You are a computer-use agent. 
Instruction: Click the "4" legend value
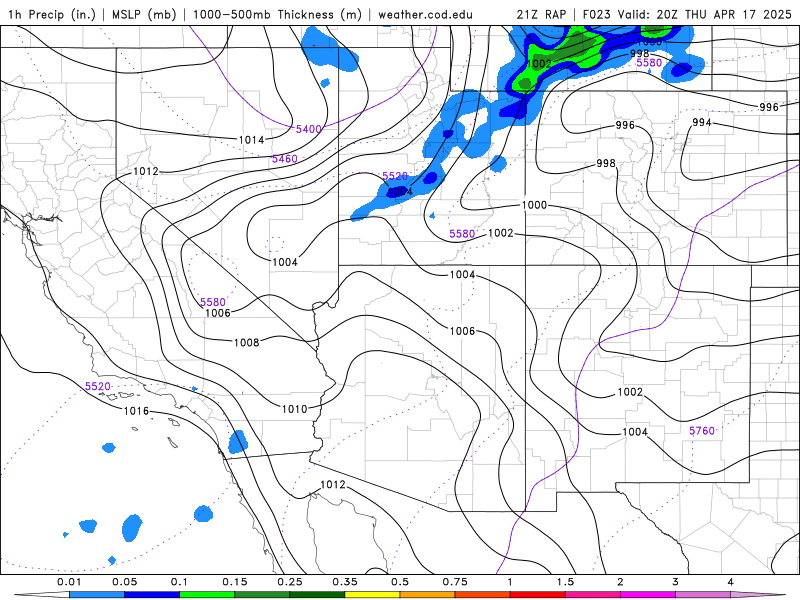pos(731,582)
